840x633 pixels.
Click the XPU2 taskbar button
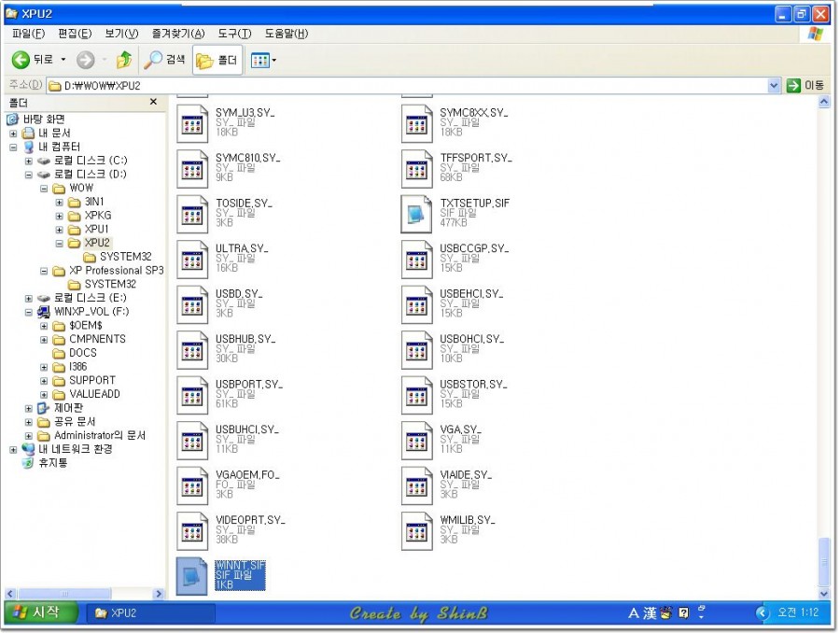click(151, 612)
